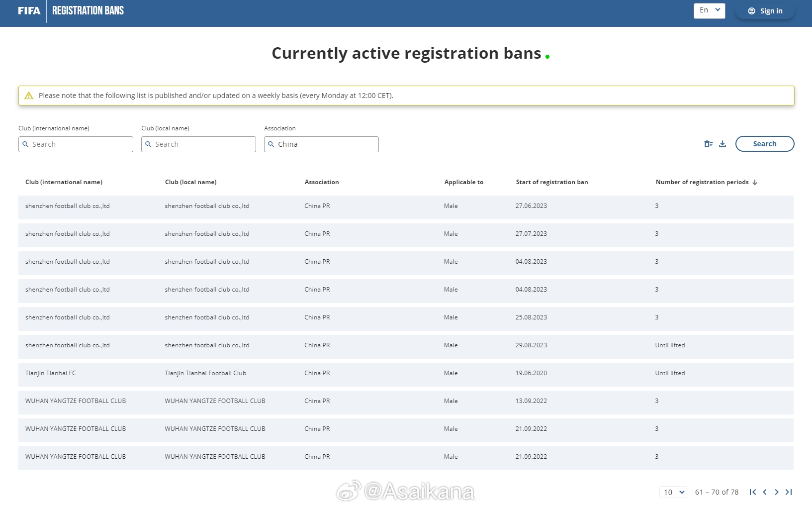The image size is (812, 509).
Task: Sort by Club (international name) column header
Action: pyautogui.click(x=64, y=182)
